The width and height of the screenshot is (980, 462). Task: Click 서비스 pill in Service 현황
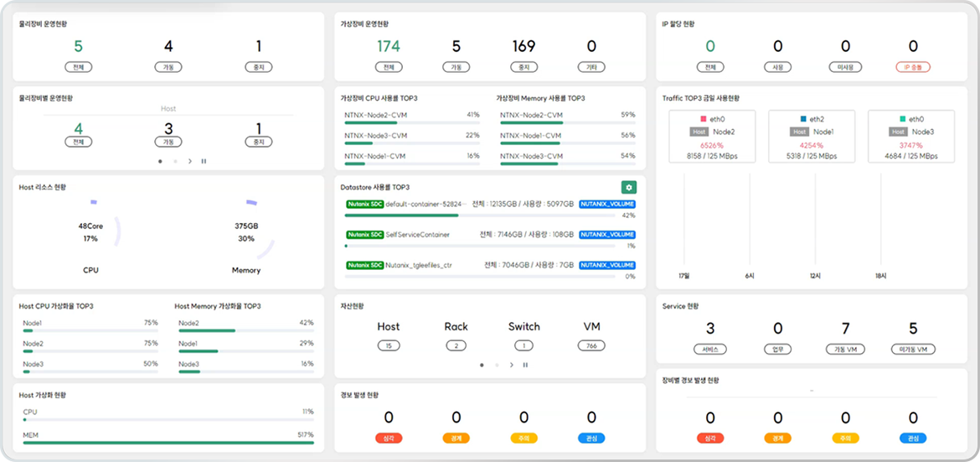pyautogui.click(x=710, y=350)
